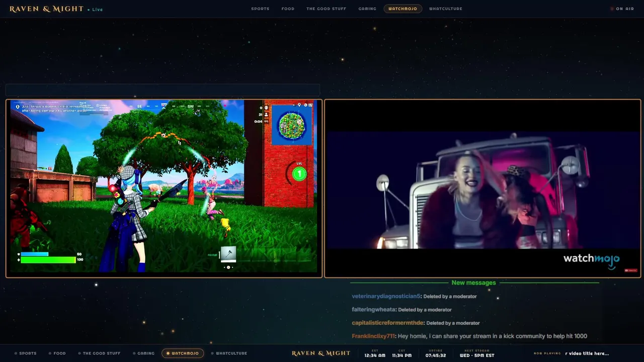Click the EST clock 12:34 AM
The height and width of the screenshot is (362, 644).
375,355
